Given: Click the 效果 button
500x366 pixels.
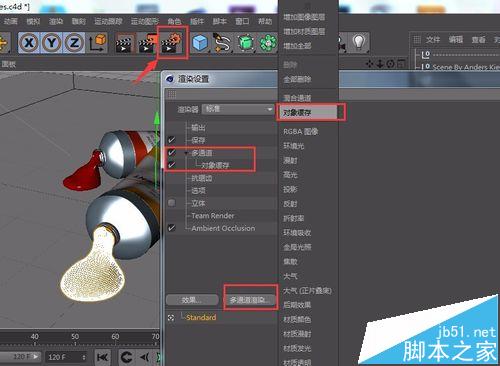Looking at the screenshot, I should 192,300.
